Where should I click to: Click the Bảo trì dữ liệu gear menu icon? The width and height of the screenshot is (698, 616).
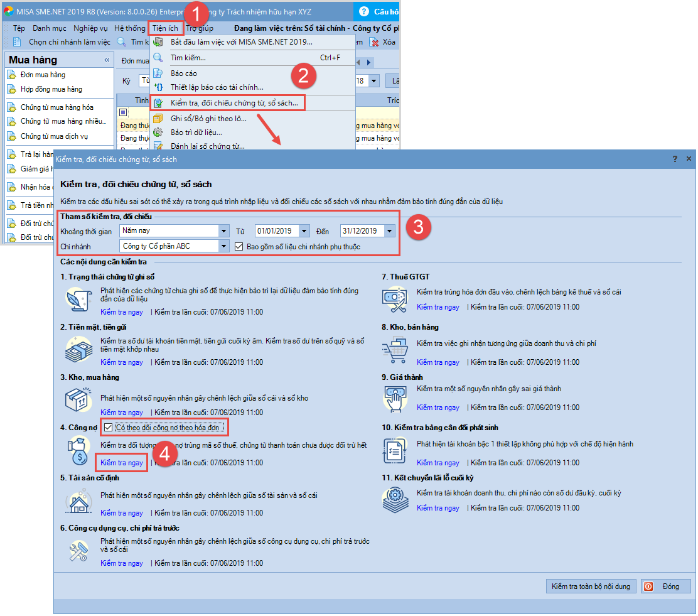tap(158, 132)
